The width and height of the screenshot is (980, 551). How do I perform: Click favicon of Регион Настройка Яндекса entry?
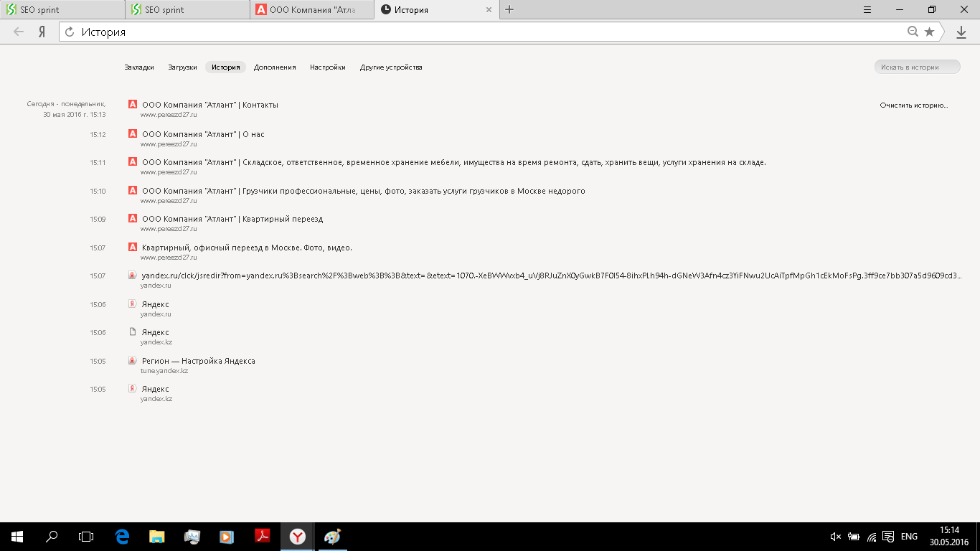click(x=132, y=360)
